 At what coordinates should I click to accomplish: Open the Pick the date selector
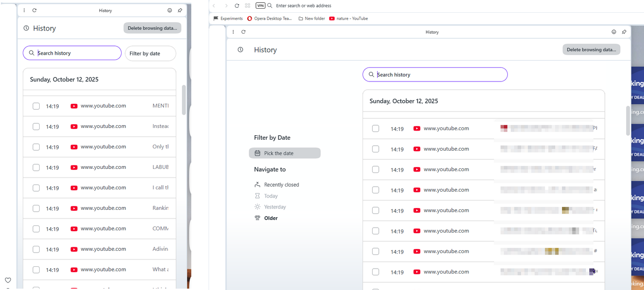(x=285, y=153)
